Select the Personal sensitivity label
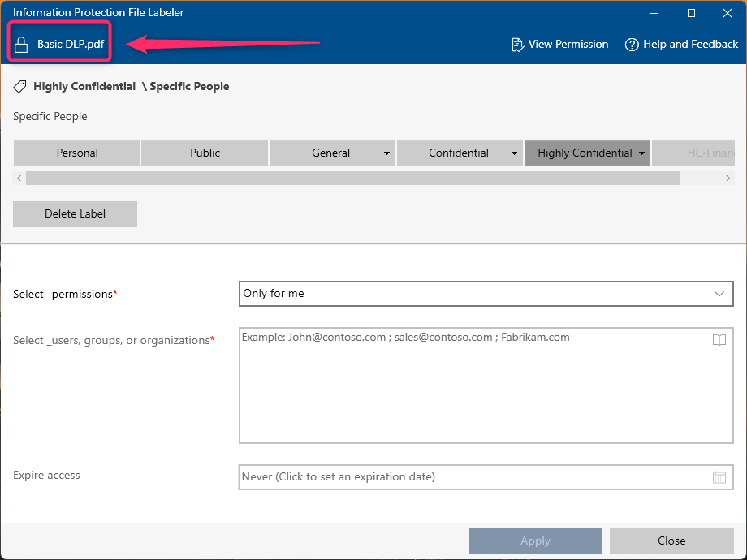The height and width of the screenshot is (560, 747). [77, 153]
